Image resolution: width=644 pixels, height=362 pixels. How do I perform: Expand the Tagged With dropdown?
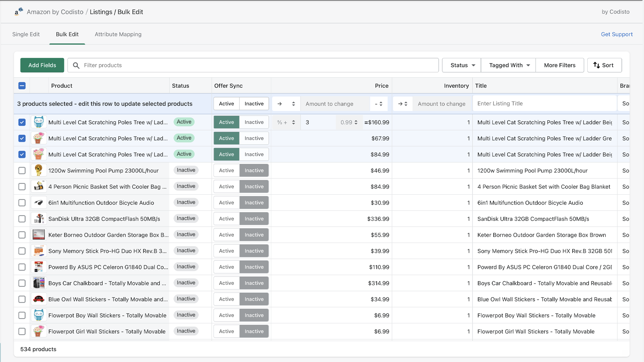tap(508, 65)
